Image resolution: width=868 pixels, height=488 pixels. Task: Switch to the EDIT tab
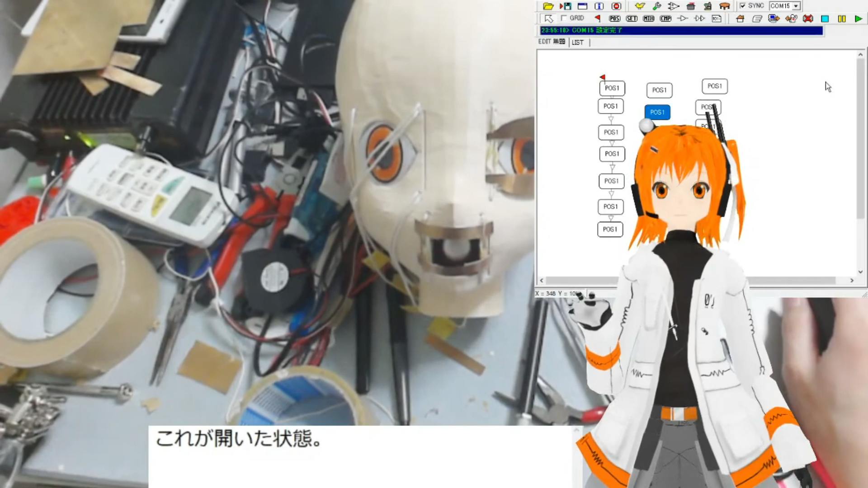click(552, 42)
